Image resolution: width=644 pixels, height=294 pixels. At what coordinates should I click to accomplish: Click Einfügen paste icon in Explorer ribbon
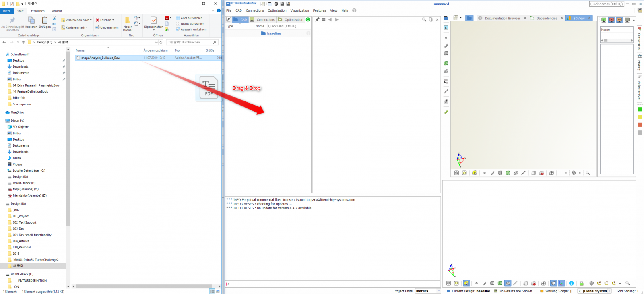pyautogui.click(x=45, y=22)
